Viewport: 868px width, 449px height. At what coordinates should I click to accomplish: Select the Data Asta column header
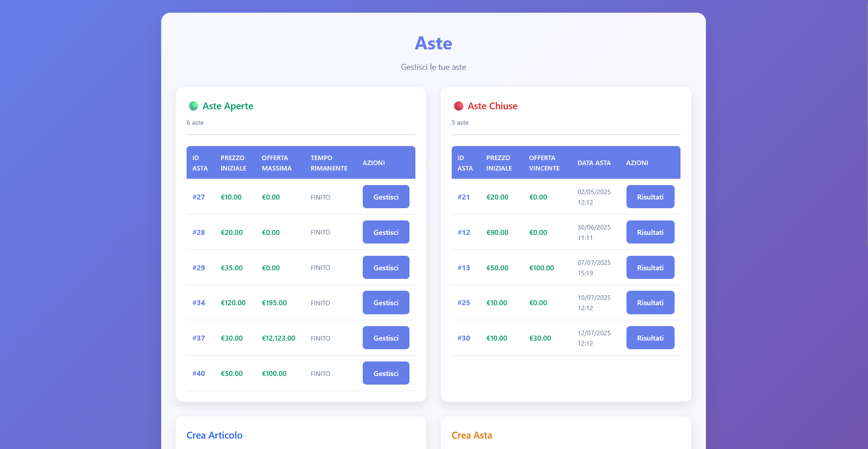tap(594, 163)
